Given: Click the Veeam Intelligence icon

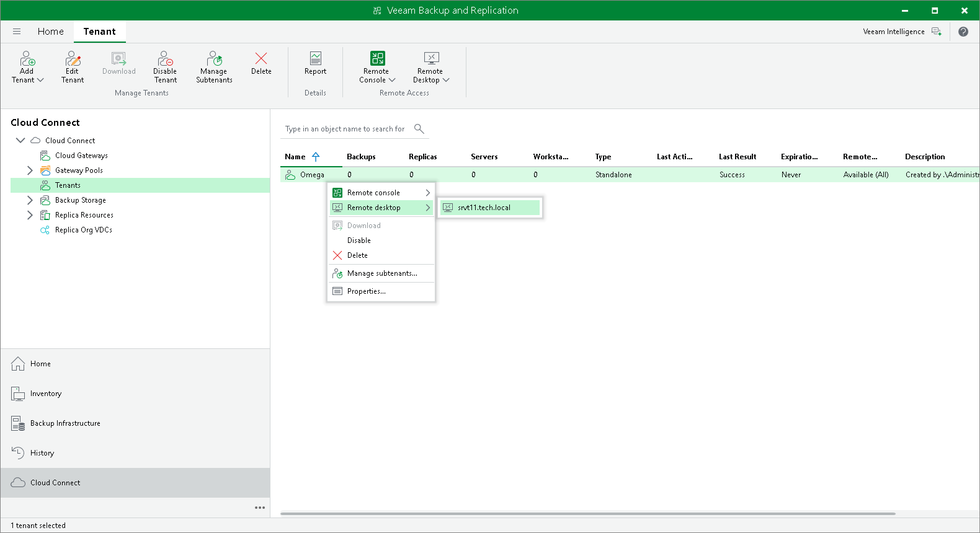Looking at the screenshot, I should pyautogui.click(x=937, y=32).
